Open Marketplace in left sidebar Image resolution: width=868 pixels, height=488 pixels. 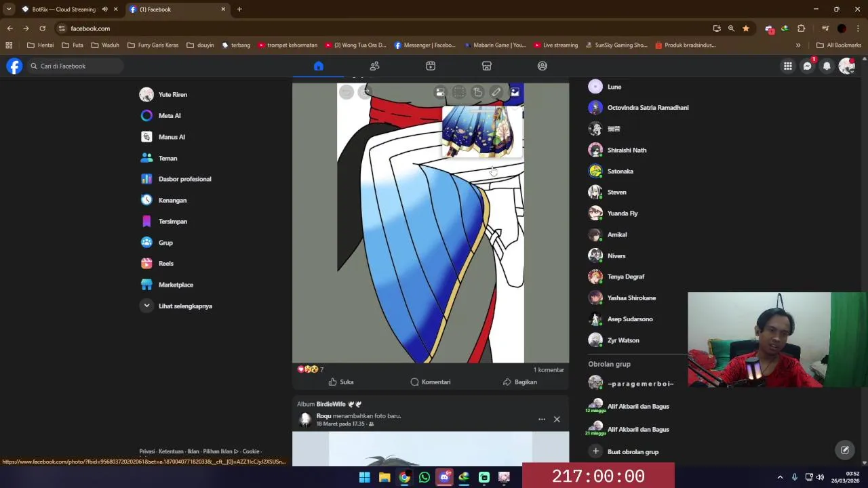175,285
